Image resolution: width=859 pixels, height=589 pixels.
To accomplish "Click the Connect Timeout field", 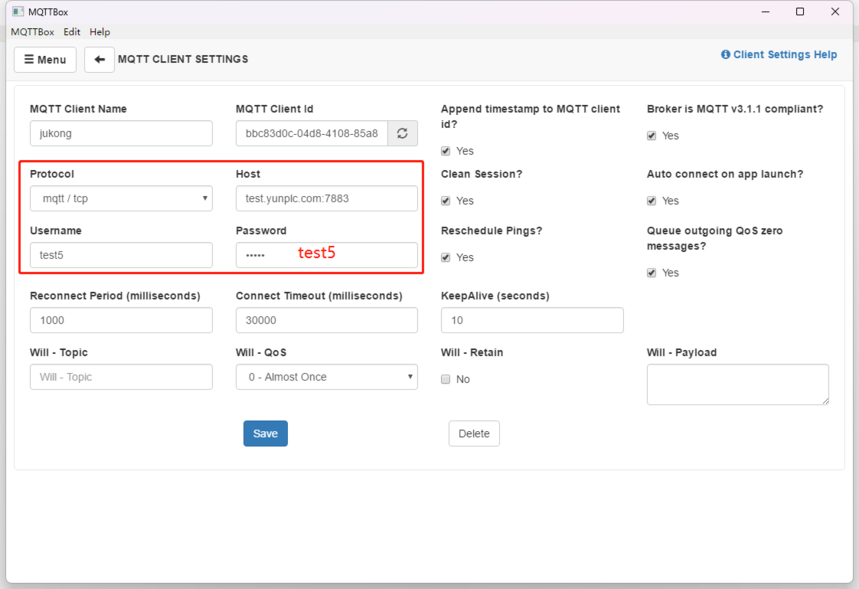I will tap(327, 320).
